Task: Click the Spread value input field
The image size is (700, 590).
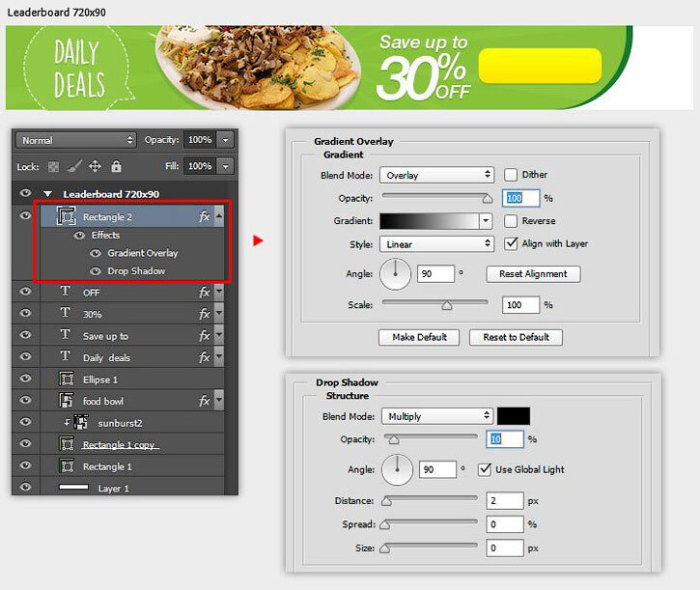Action: pos(504,524)
